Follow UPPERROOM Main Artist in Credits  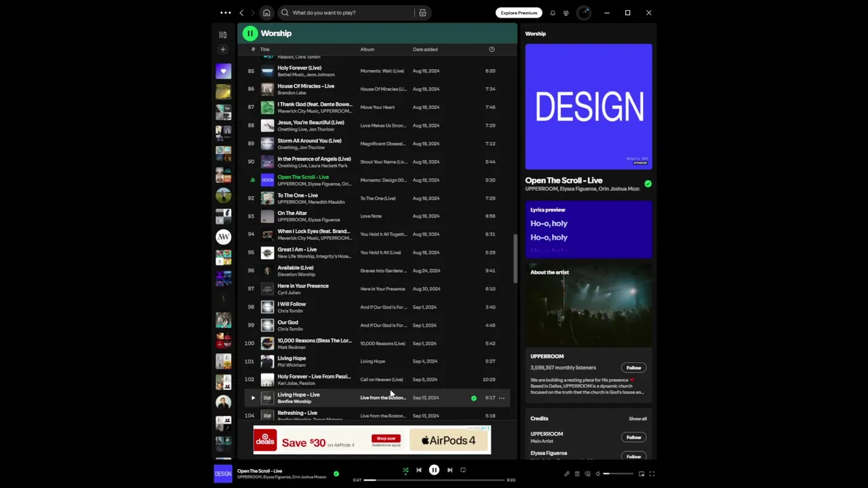pyautogui.click(x=633, y=437)
